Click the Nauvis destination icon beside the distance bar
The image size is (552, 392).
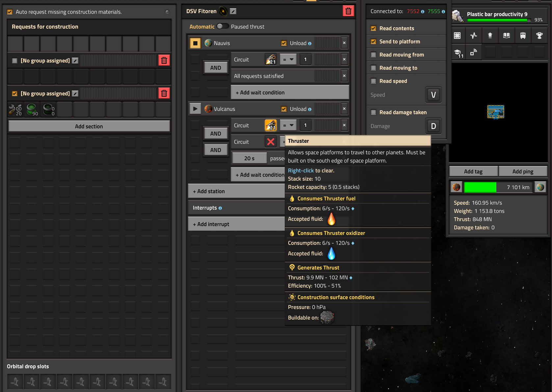pyautogui.click(x=540, y=187)
